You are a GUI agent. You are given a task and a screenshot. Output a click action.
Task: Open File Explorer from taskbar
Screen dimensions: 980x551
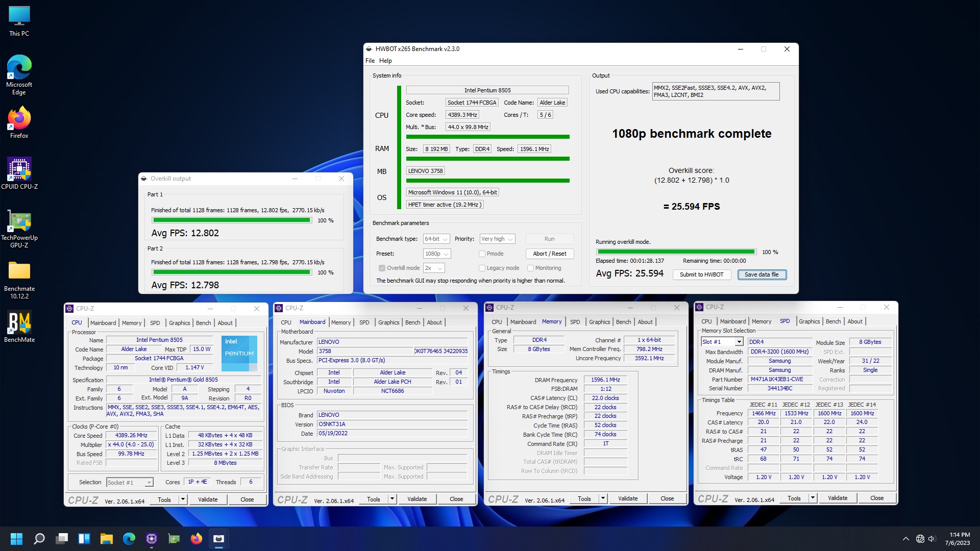tap(107, 539)
